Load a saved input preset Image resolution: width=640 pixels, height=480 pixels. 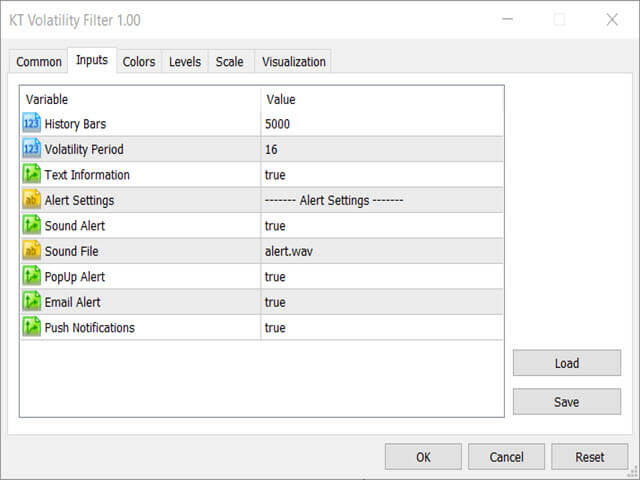click(x=567, y=363)
